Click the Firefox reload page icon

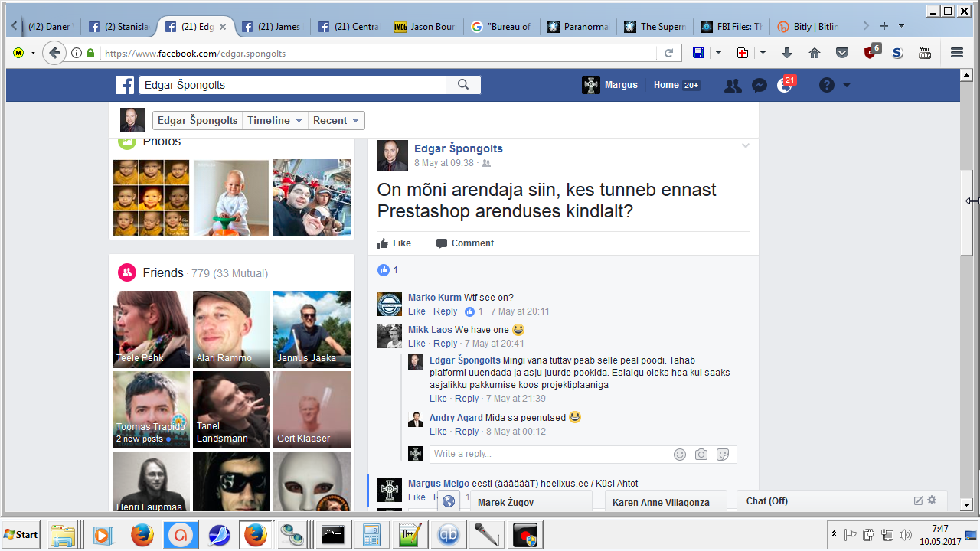point(668,53)
